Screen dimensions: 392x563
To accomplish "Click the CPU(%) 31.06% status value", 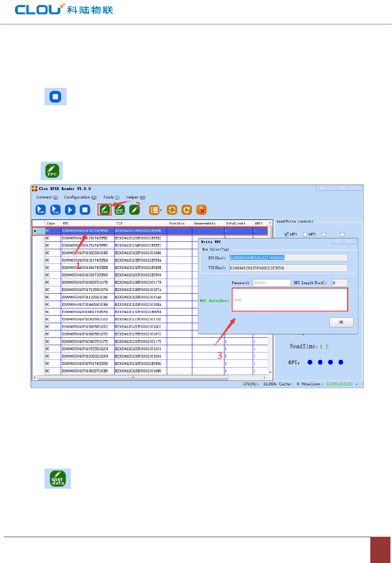I will (270, 384).
